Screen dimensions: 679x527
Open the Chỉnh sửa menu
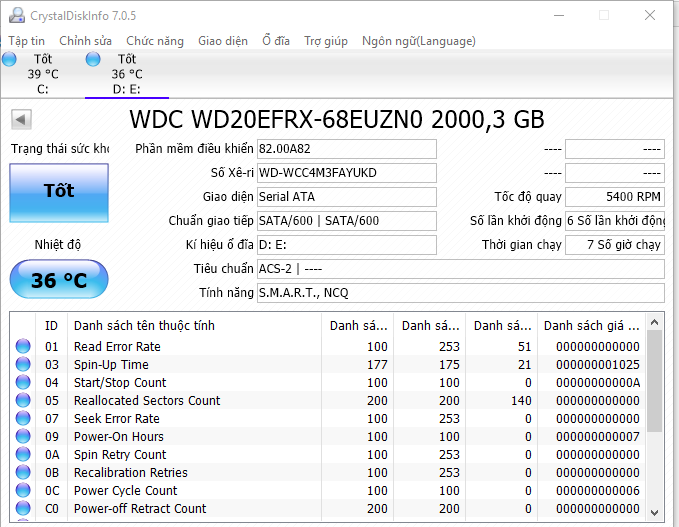[85, 41]
